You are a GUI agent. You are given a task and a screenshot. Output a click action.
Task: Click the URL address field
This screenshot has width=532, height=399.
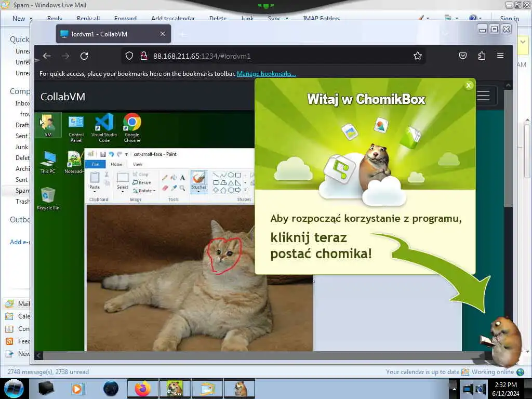[273, 56]
